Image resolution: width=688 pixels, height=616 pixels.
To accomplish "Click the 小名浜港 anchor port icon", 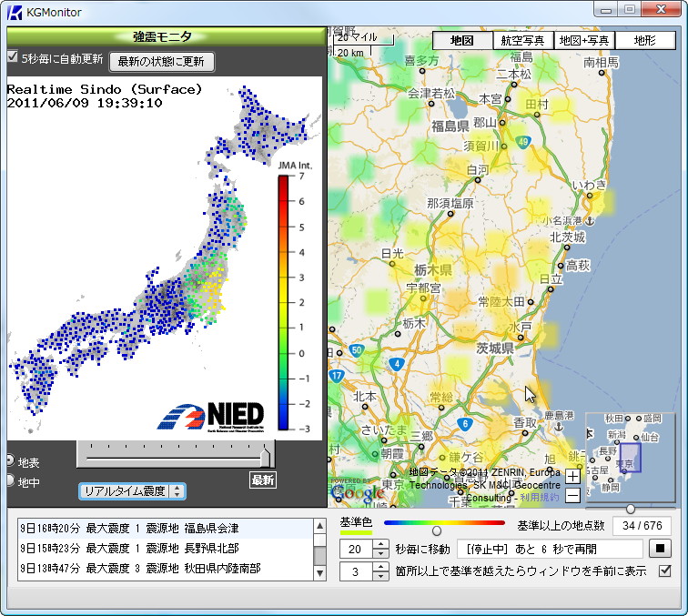I will [591, 221].
